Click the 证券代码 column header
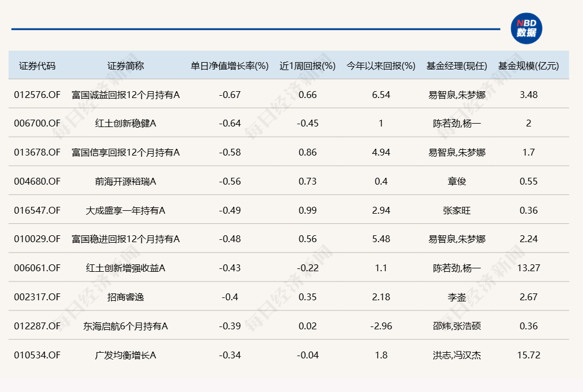 coord(37,66)
